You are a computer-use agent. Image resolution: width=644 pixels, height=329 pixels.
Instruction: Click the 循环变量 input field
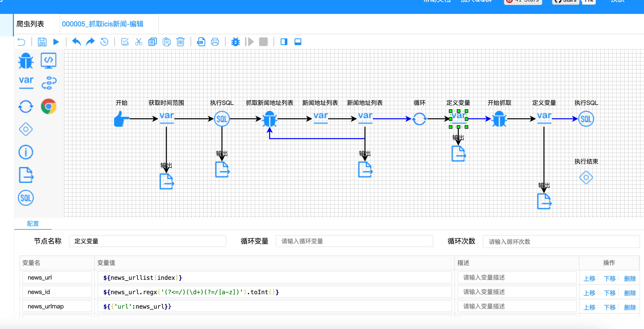tap(354, 241)
